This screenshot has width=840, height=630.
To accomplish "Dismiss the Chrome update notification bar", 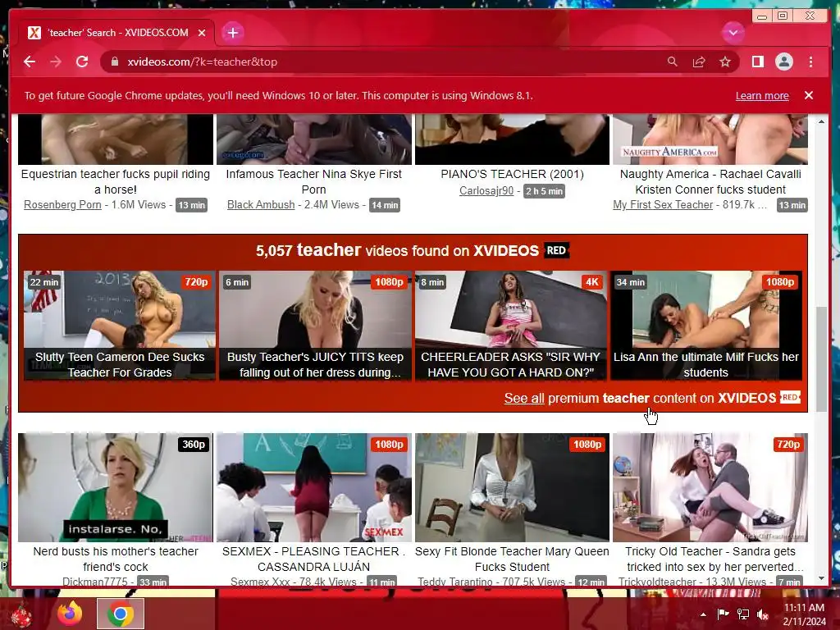I will click(809, 95).
